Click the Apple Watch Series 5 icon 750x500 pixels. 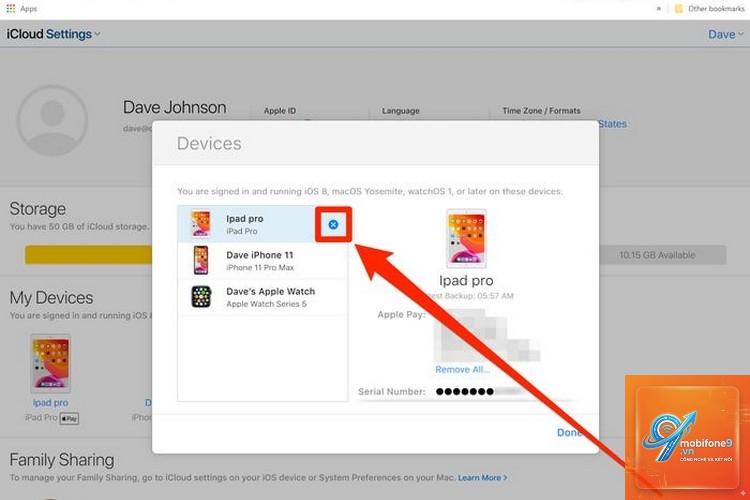(201, 297)
